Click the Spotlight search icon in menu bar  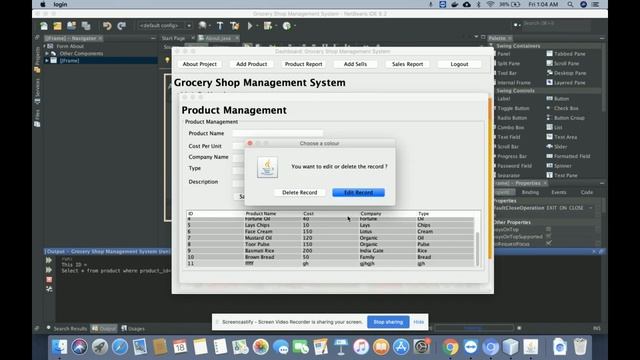570,4
